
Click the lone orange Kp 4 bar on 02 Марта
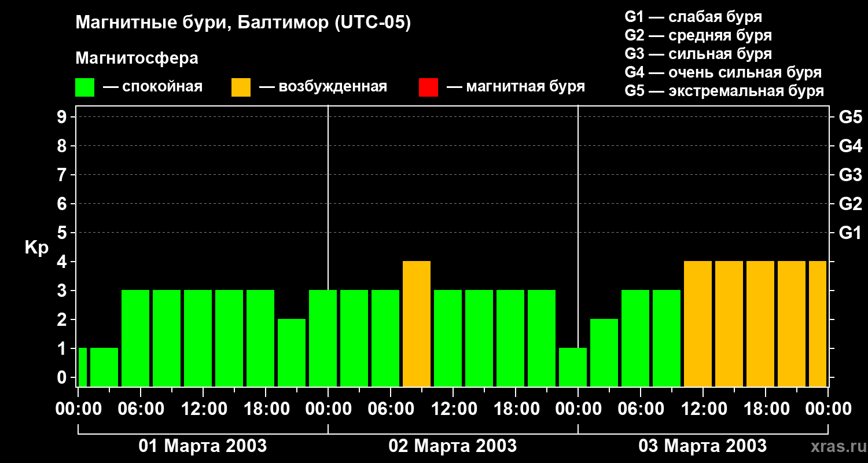point(417,324)
